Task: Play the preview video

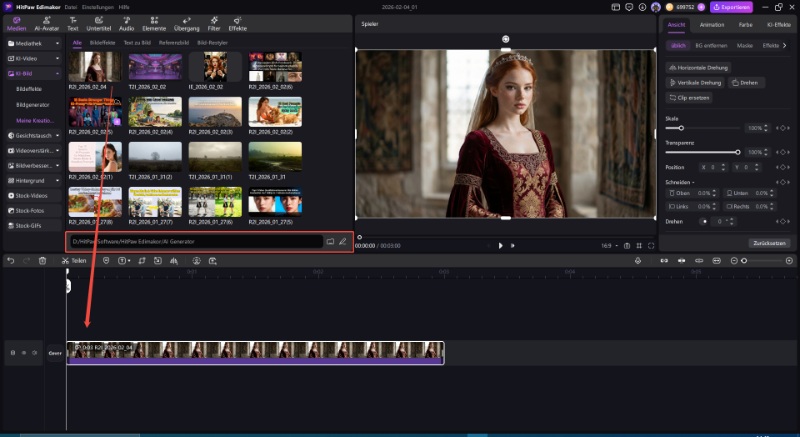Action: pos(501,245)
